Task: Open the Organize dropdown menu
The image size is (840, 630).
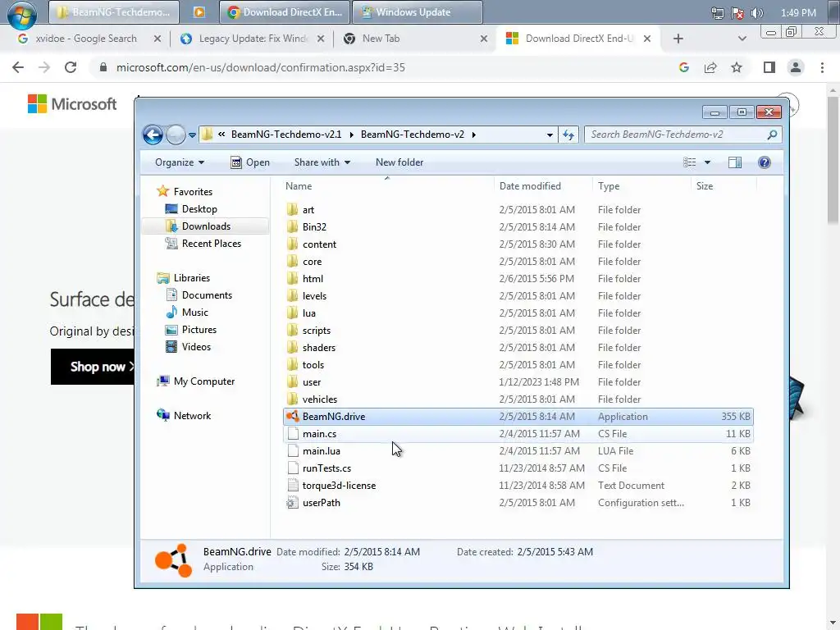Action: click(180, 162)
